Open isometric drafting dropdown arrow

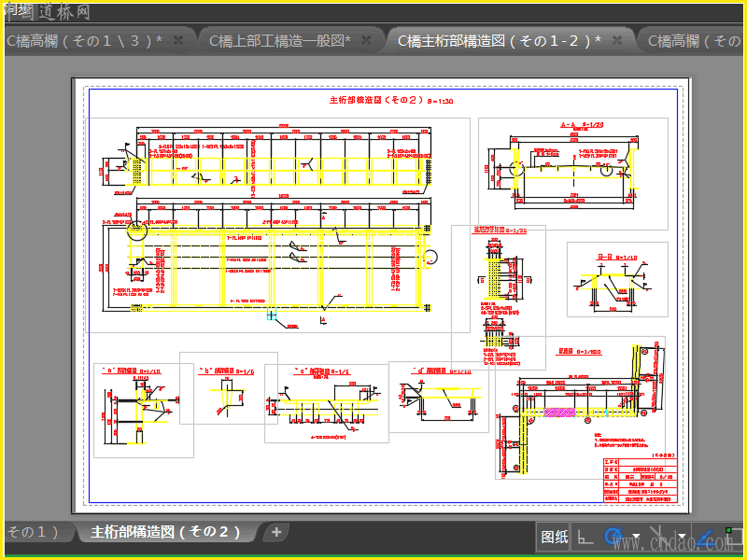point(682,538)
